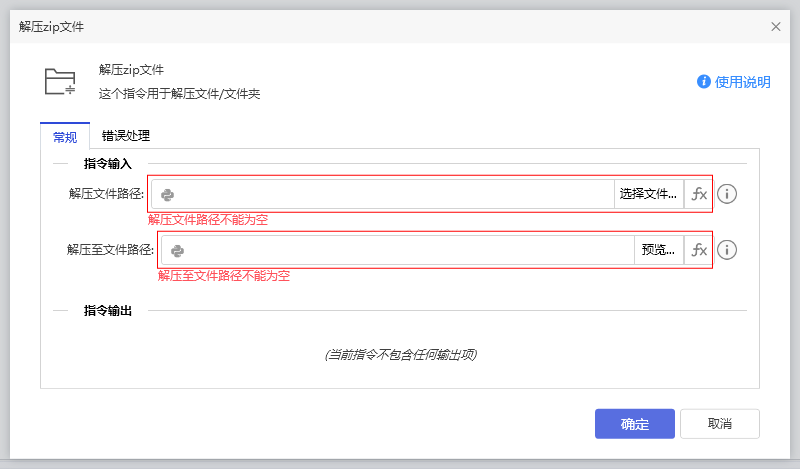800x469 pixels.
Task: Show info tooltip for 解压至文件路径
Action: (x=727, y=250)
